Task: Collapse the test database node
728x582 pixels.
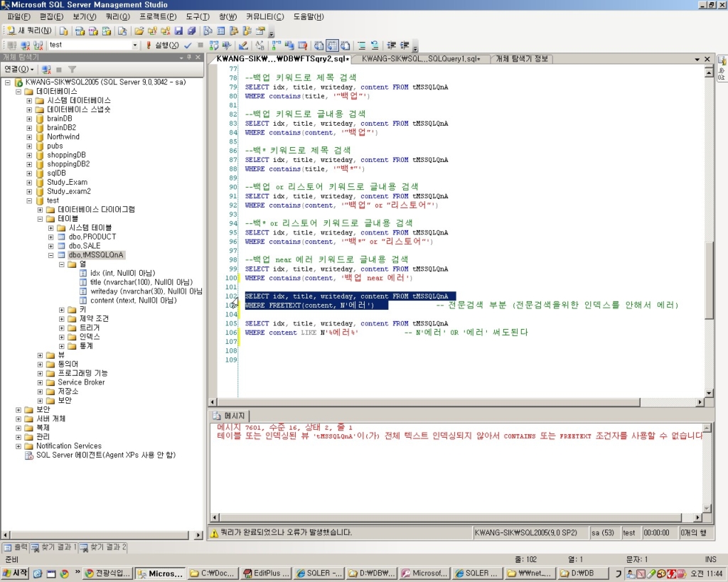Action: (29, 200)
